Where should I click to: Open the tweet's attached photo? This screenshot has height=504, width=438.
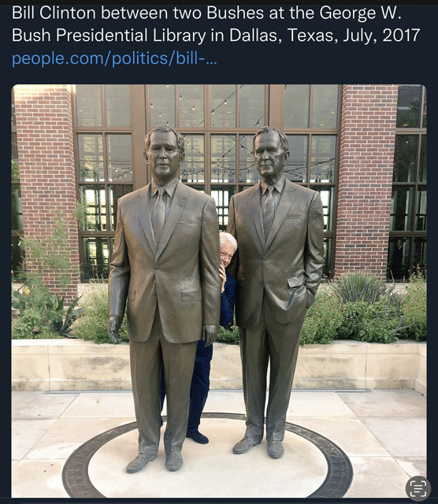(219, 291)
